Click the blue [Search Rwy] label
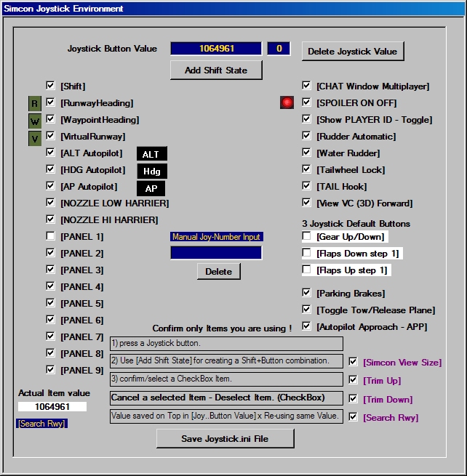The image size is (467, 476). pos(42,424)
